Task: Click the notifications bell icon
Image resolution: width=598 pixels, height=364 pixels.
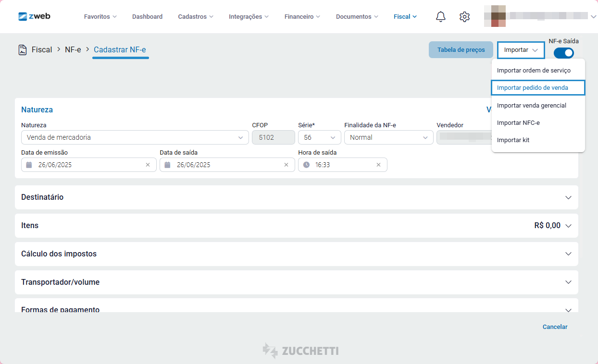Action: click(x=440, y=17)
